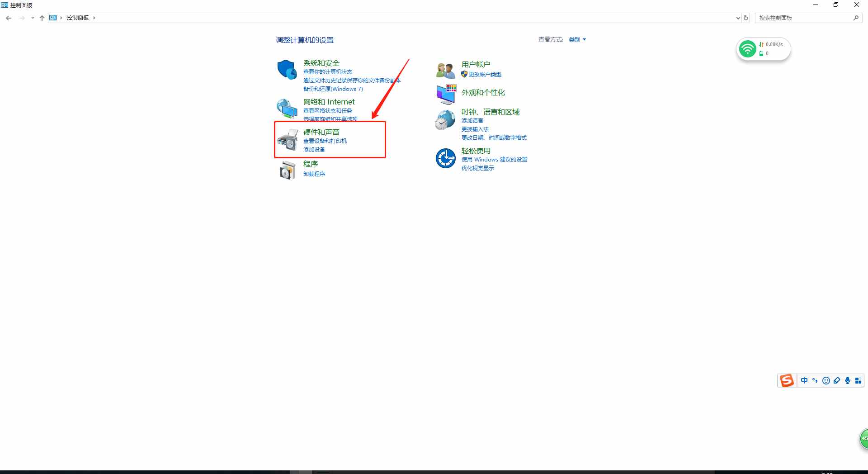Click the User Accounts people icon
Viewport: 868px width, 474px height.
tap(445, 71)
